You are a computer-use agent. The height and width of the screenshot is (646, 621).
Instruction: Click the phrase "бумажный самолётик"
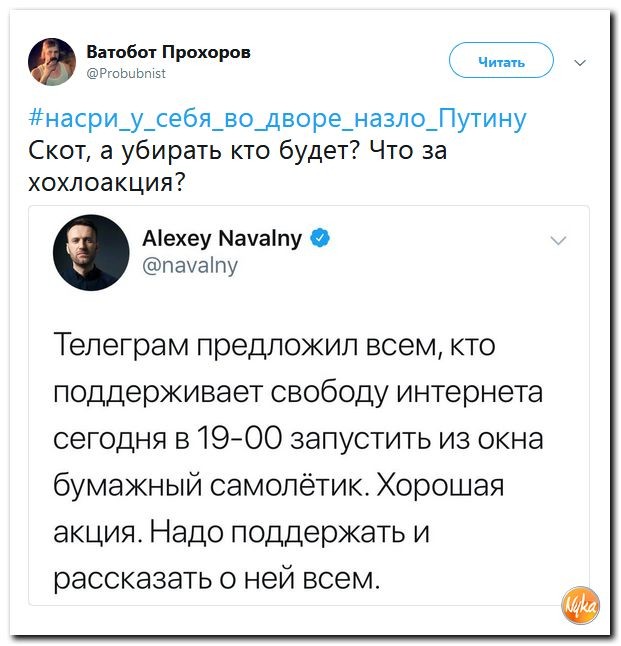[209, 486]
